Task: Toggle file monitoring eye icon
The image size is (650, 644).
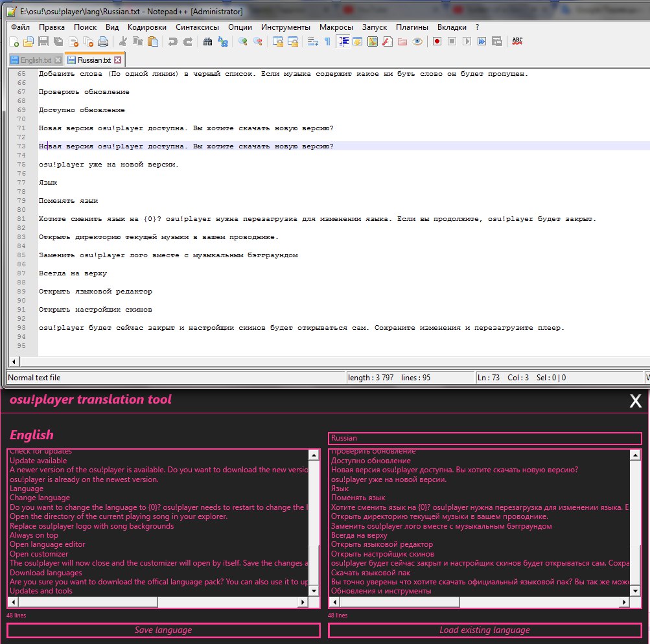Action: (417, 41)
